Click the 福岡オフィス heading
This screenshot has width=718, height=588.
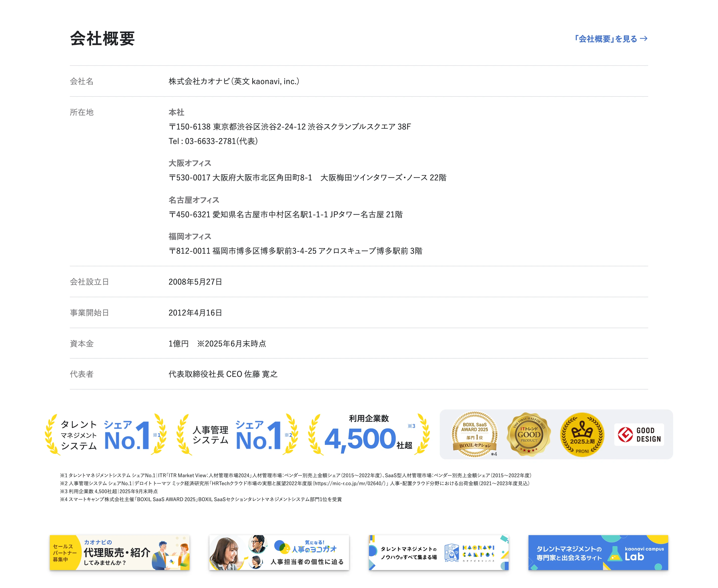190,236
